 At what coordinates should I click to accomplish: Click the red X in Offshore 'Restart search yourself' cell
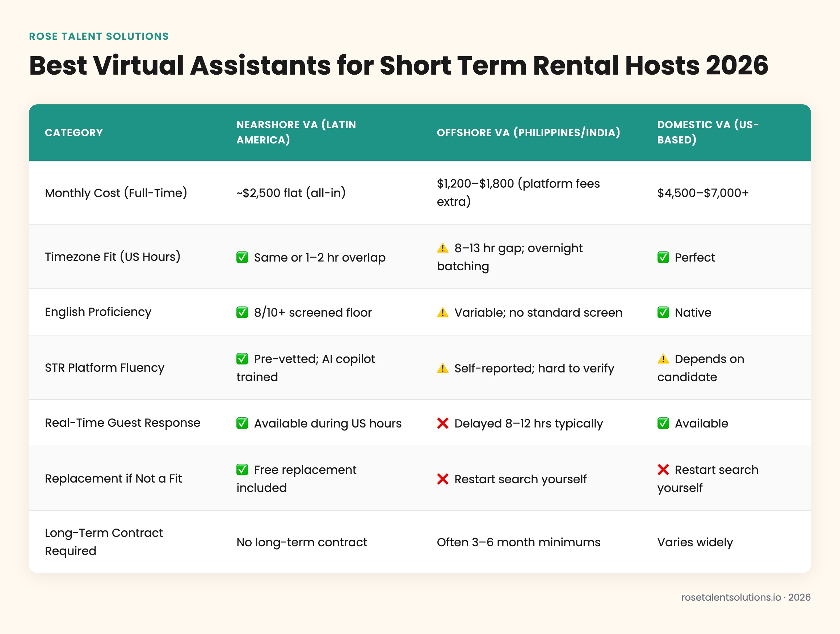coord(443,479)
